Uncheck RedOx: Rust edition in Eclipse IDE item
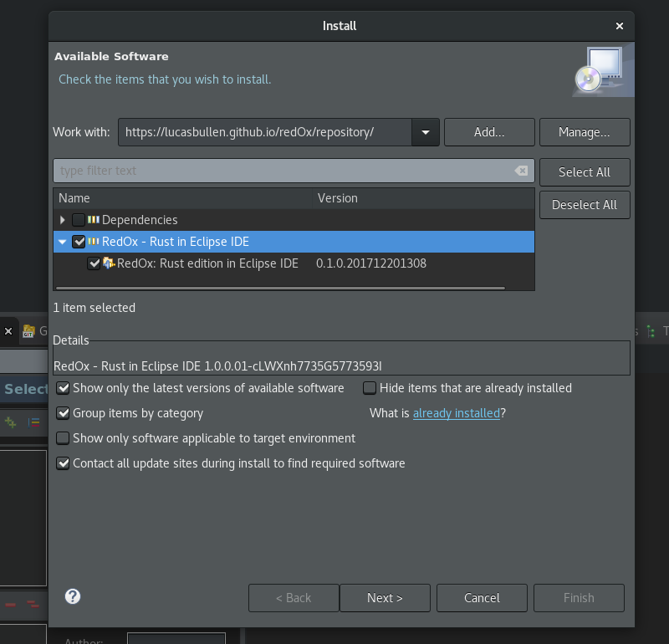Image resolution: width=669 pixels, height=644 pixels. [x=94, y=263]
